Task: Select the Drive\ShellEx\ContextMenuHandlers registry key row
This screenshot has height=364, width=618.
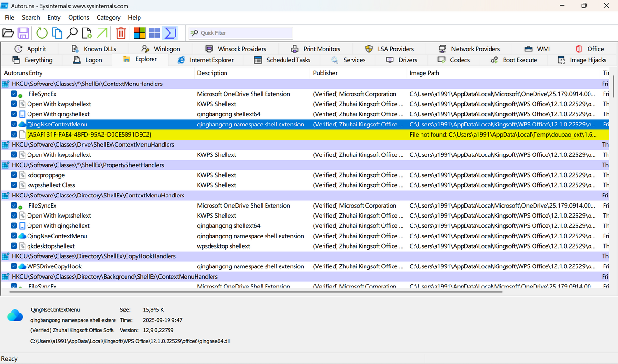Action: pyautogui.click(x=306, y=145)
